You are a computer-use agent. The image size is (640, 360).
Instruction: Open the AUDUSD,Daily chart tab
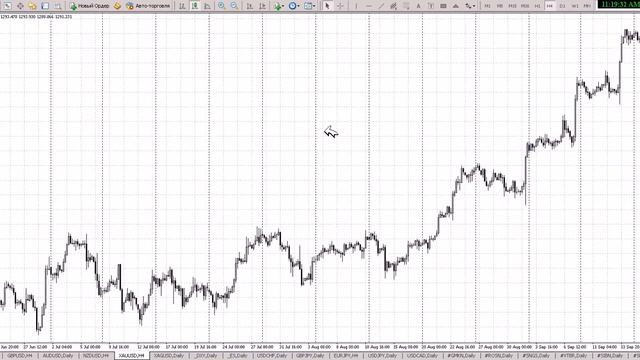(x=58, y=356)
